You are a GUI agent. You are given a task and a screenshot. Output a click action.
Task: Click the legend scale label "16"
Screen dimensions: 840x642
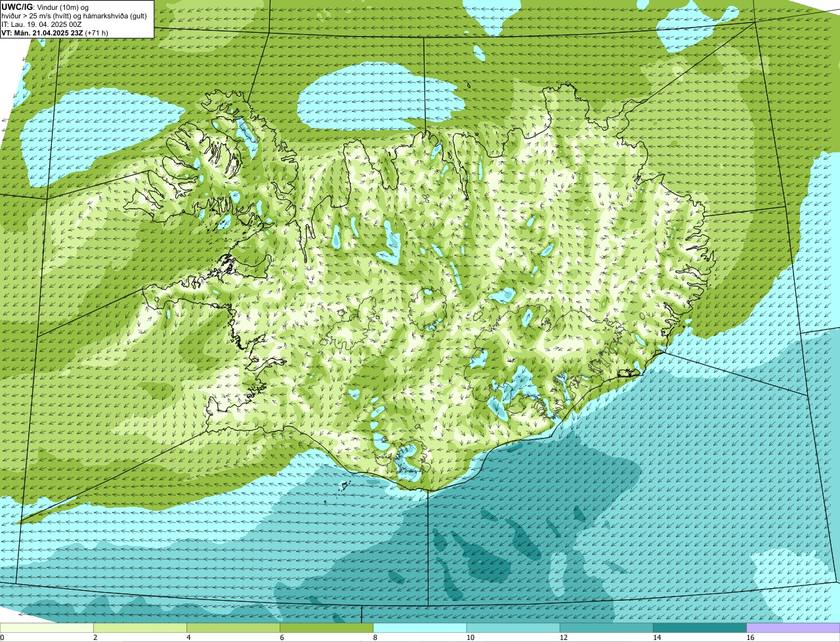pos(749,637)
